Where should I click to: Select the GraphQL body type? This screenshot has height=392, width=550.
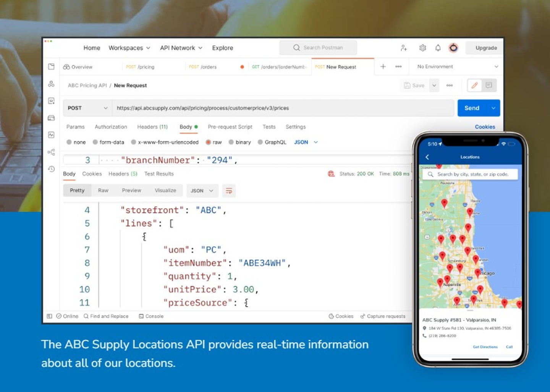pyautogui.click(x=272, y=142)
